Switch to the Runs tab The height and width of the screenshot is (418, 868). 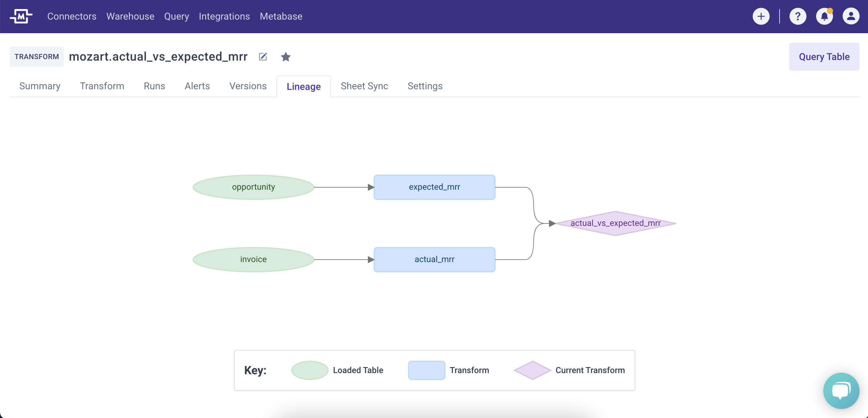154,86
